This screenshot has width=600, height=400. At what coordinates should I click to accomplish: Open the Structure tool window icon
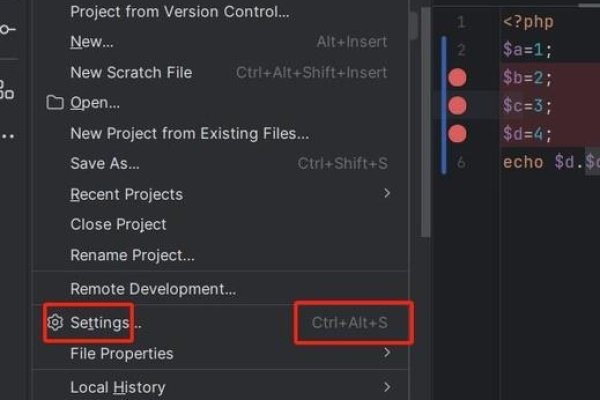point(6,90)
